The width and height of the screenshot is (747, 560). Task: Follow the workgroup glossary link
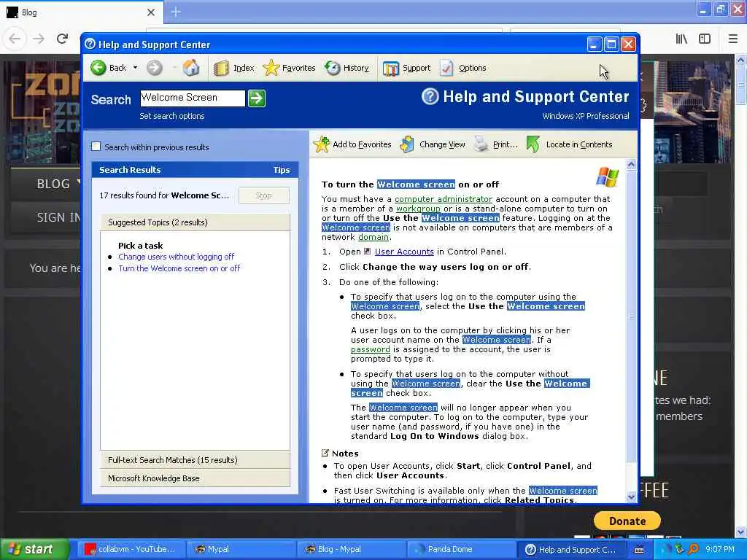point(418,209)
